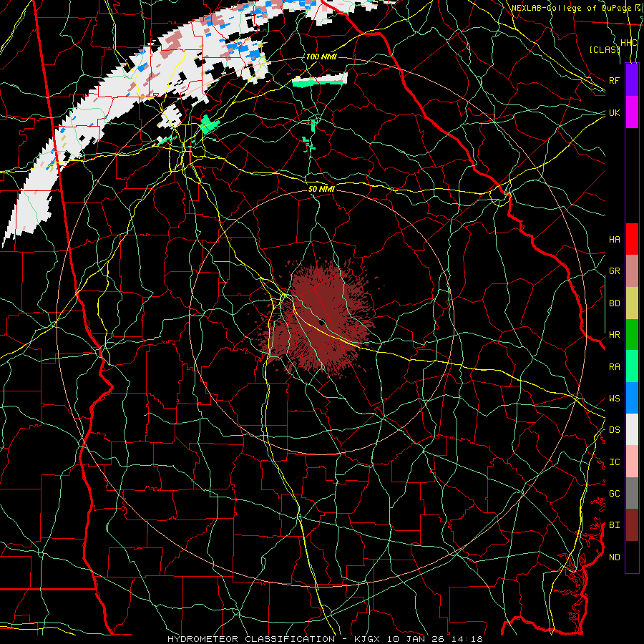Viewport: 644px width, 644px height.
Task: Select the BD yellow legend swatch
Action: pyautogui.click(x=632, y=303)
